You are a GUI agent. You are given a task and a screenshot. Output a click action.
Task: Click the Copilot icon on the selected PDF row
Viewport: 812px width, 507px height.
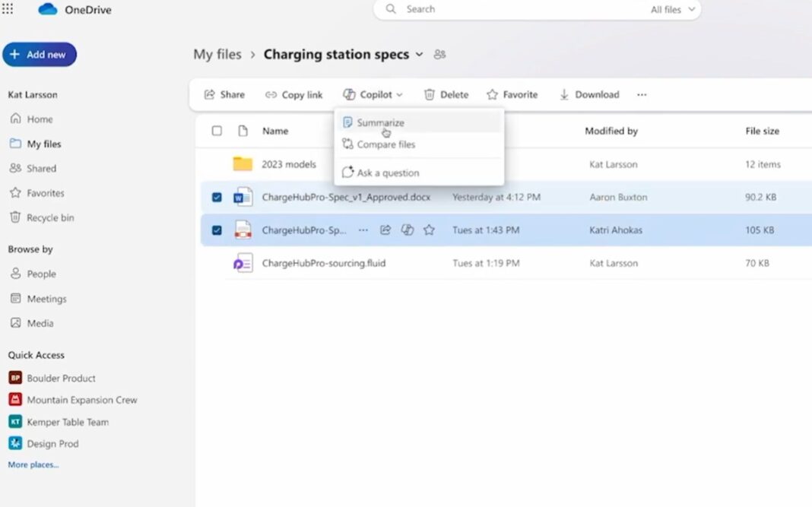point(408,230)
